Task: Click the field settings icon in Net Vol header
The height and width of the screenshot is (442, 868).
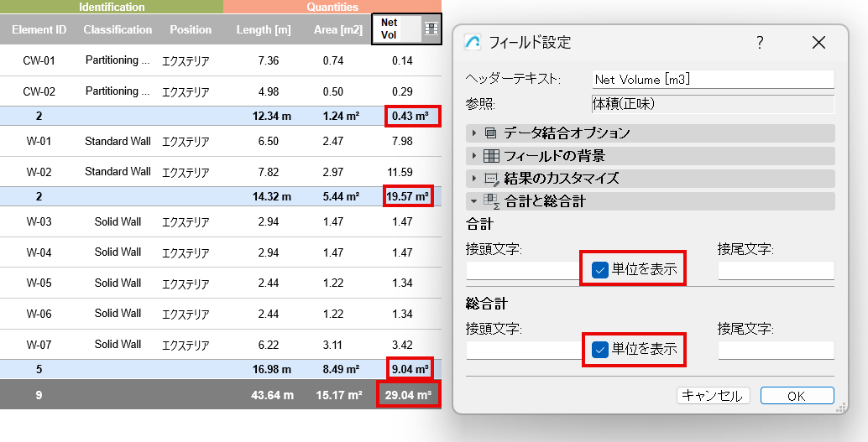Action: coord(431,29)
